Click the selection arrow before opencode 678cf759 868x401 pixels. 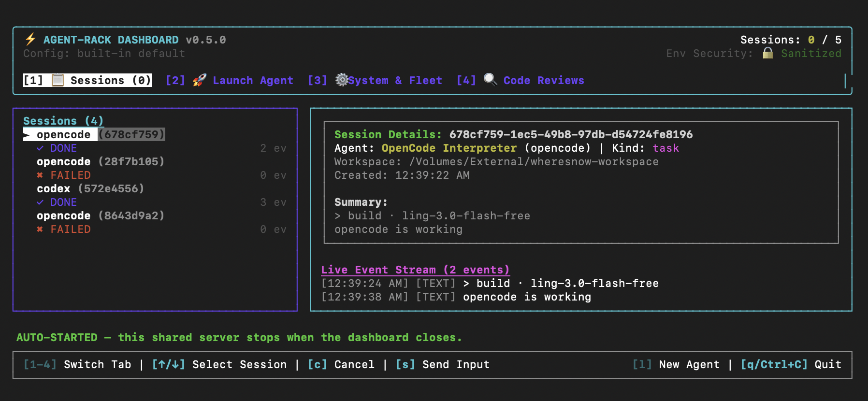pyautogui.click(x=27, y=135)
